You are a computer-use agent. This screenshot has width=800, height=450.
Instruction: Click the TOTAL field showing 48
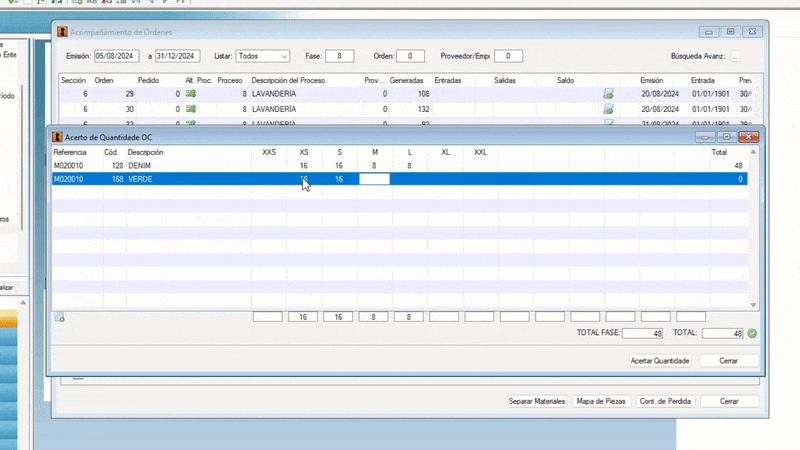click(x=722, y=333)
